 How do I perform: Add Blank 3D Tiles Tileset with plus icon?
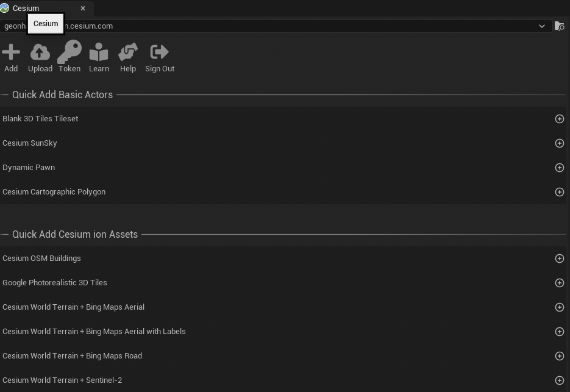pyautogui.click(x=560, y=119)
